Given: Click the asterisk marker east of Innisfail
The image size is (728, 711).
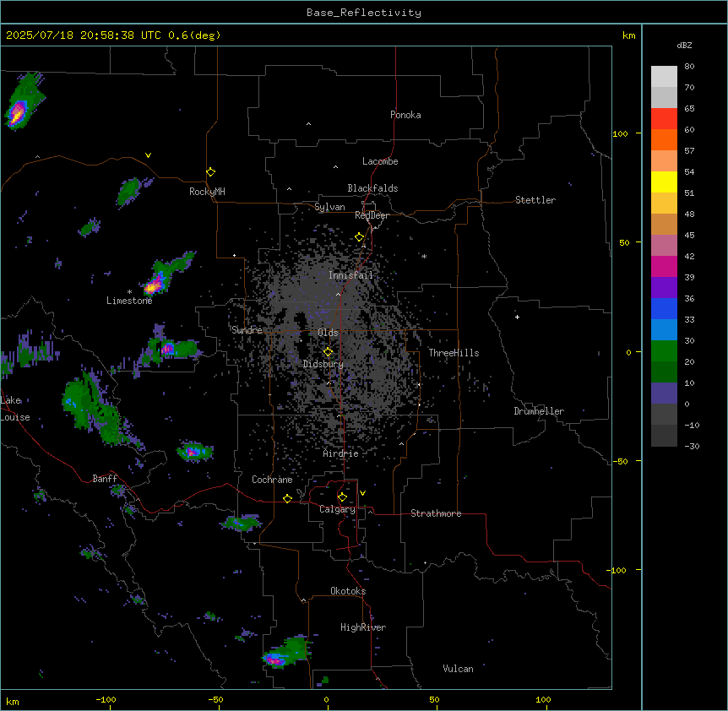Looking at the screenshot, I should (424, 256).
